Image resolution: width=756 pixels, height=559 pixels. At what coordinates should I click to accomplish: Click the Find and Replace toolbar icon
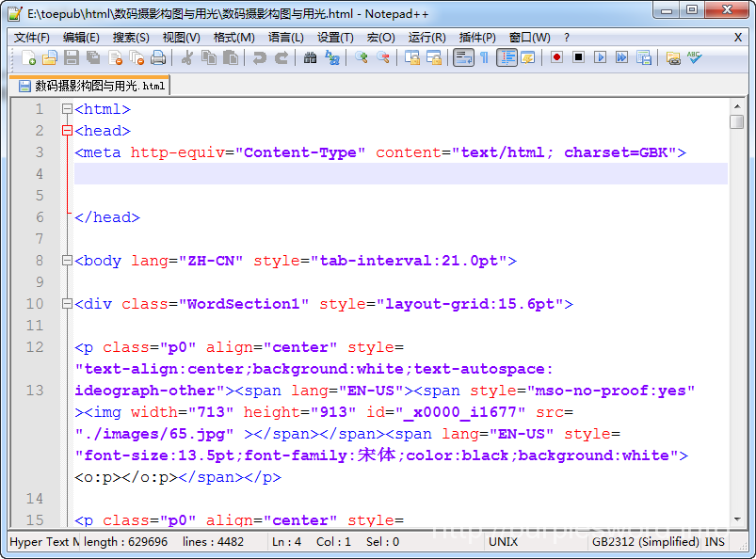[x=332, y=57]
